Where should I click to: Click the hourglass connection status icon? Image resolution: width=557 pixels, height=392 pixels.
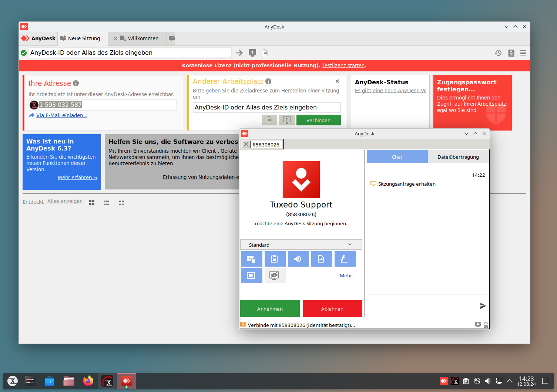tap(243, 325)
